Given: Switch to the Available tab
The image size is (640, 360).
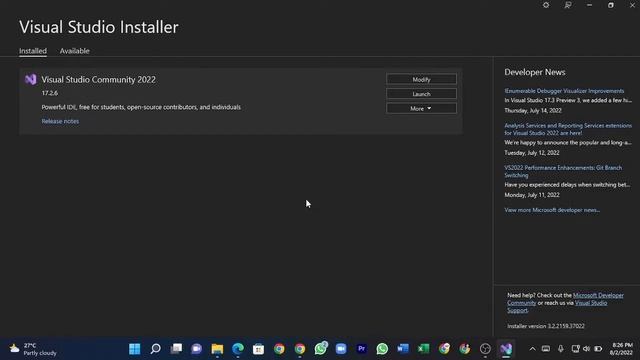Looking at the screenshot, I should [x=75, y=51].
